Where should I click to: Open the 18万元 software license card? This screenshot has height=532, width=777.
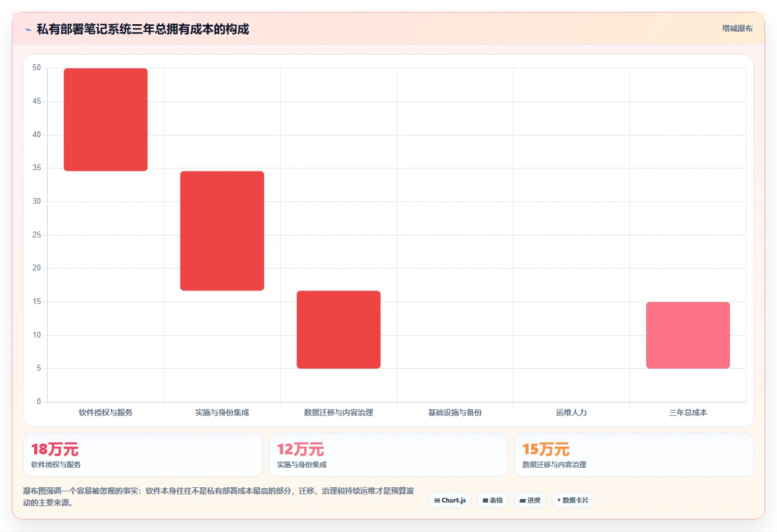pyautogui.click(x=143, y=455)
